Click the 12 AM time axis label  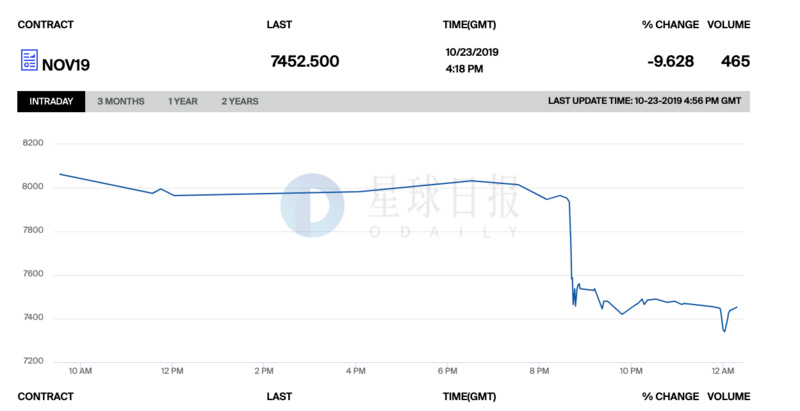coord(723,372)
